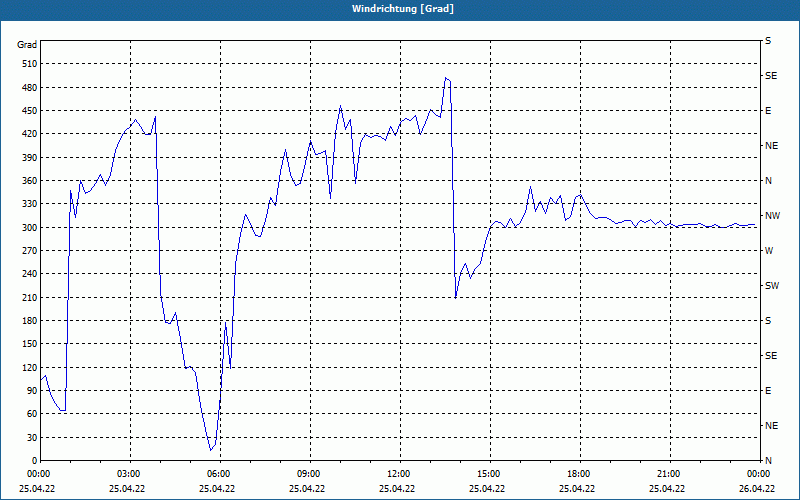Click the 30 y-axis value
The height and width of the screenshot is (500, 800).
pyautogui.click(x=32, y=437)
